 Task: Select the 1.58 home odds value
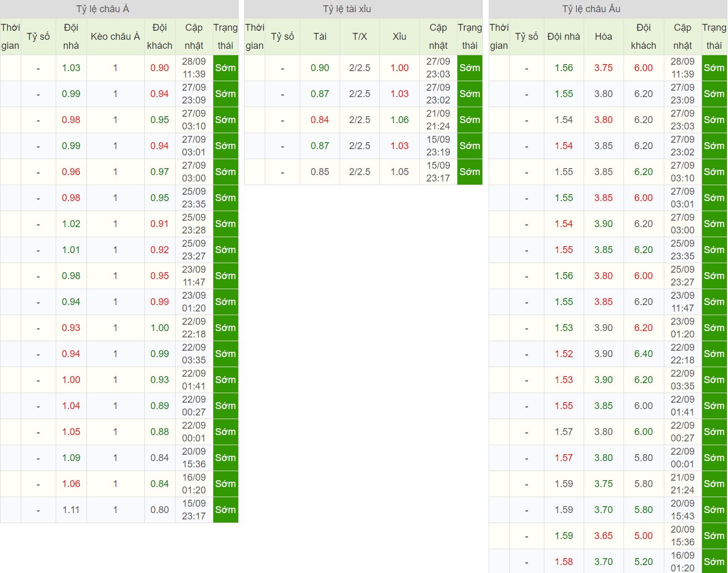[564, 562]
